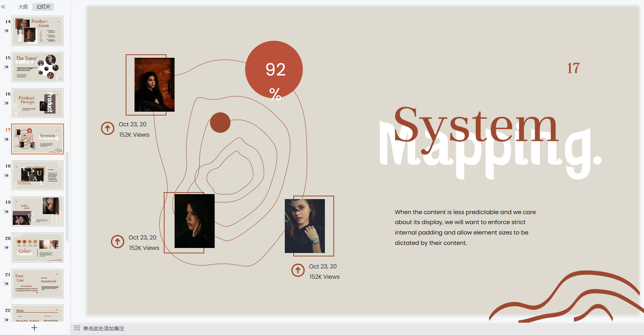
Task: Click the notes field 单击此处添加备注
Action: [104, 328]
